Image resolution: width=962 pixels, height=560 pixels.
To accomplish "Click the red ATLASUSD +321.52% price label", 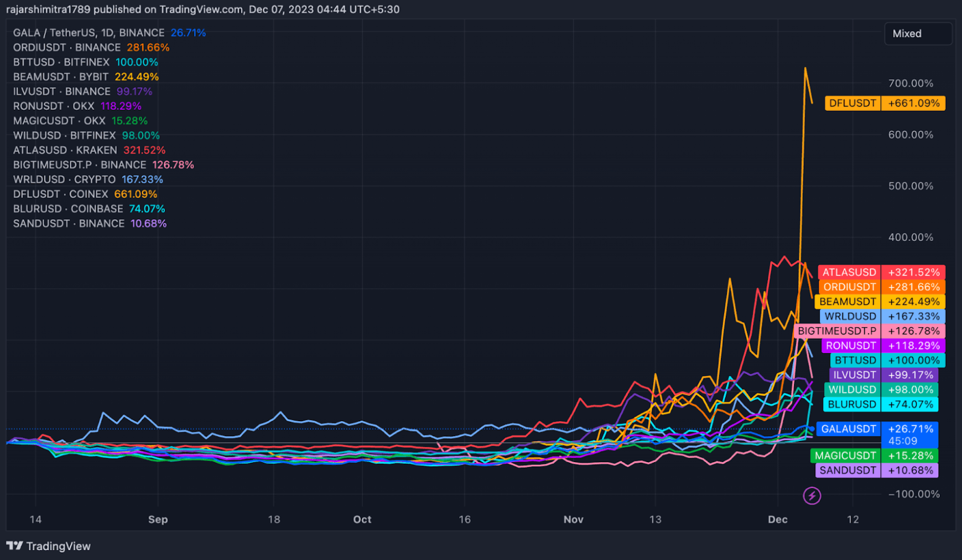I will pyautogui.click(x=881, y=273).
